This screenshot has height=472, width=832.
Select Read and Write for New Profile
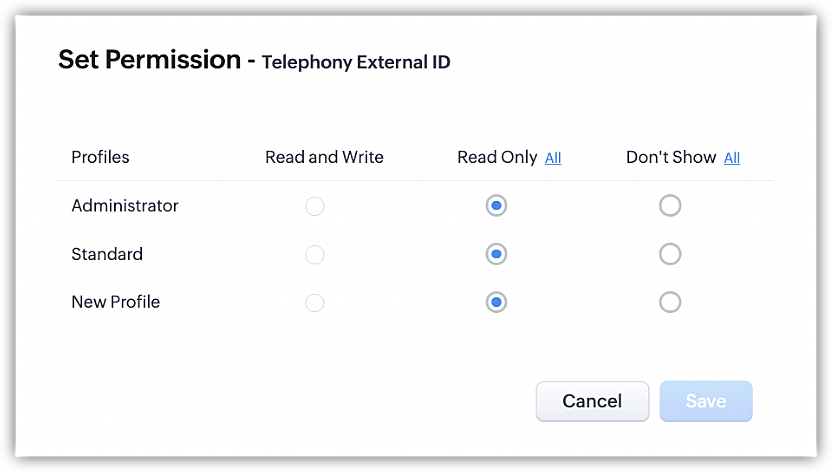coord(315,303)
